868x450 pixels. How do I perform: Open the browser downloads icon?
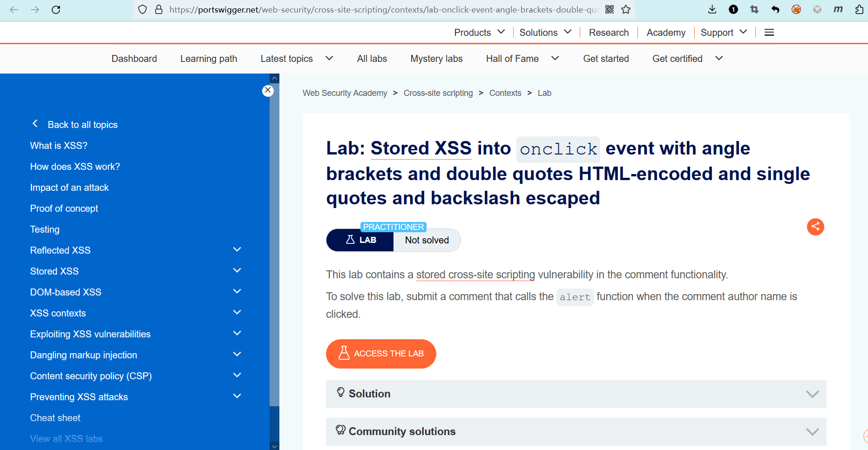click(712, 10)
